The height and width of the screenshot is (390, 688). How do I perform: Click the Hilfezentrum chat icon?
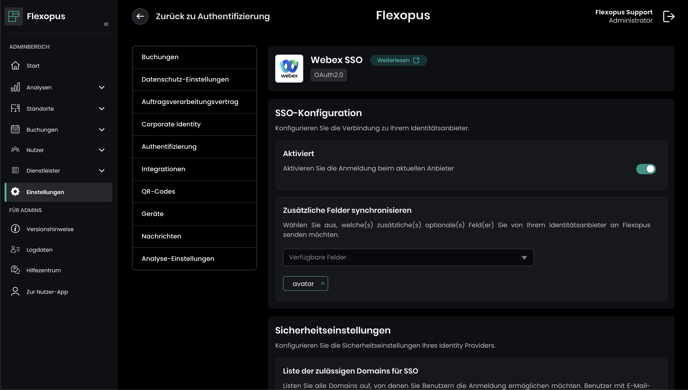(15, 270)
